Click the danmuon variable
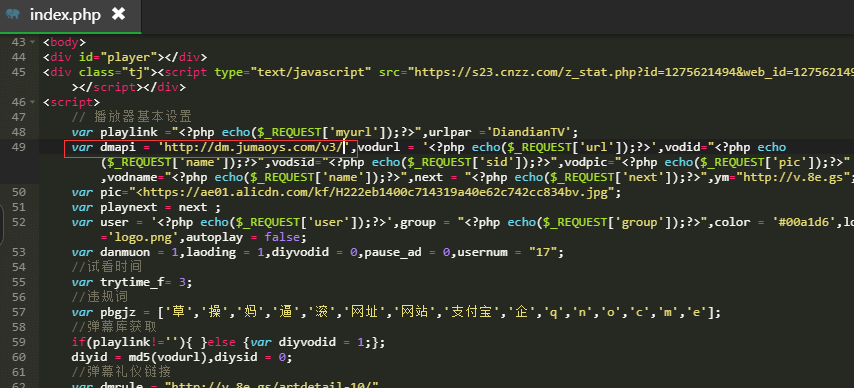The height and width of the screenshot is (388, 854). tap(125, 252)
